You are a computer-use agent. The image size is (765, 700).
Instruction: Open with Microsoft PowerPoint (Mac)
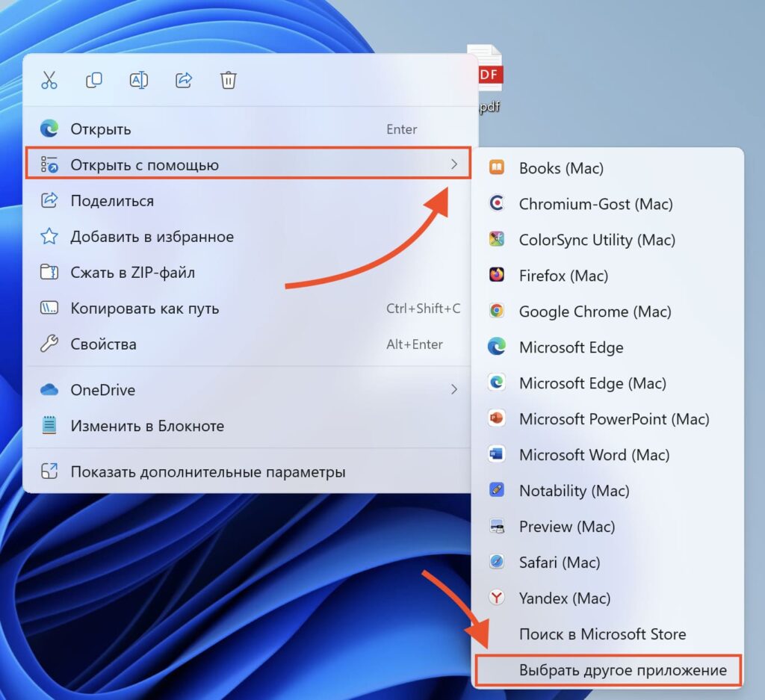[607, 419]
